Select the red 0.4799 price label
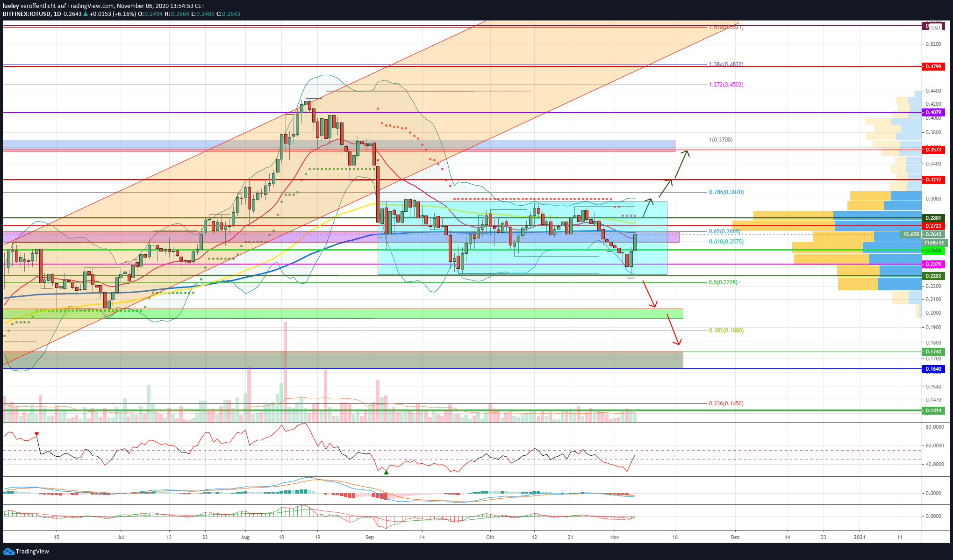 tap(933, 66)
